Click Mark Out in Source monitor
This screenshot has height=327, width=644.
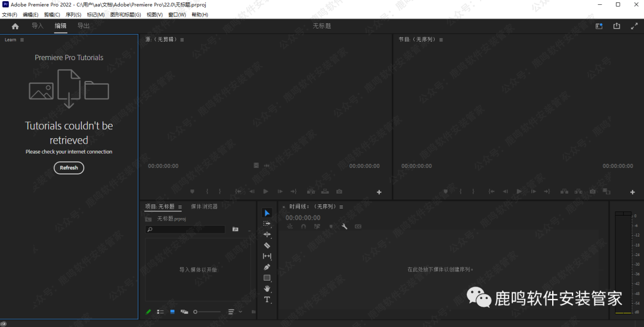coord(219,192)
